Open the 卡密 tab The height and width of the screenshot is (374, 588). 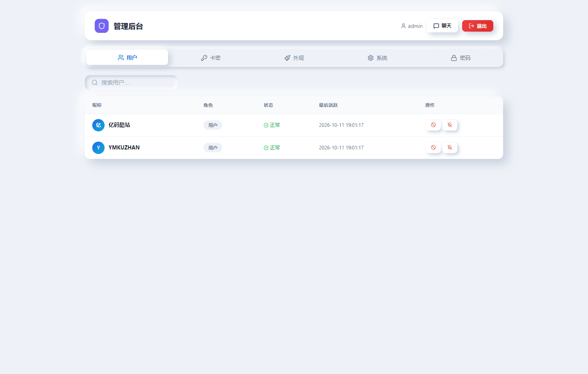(x=211, y=58)
